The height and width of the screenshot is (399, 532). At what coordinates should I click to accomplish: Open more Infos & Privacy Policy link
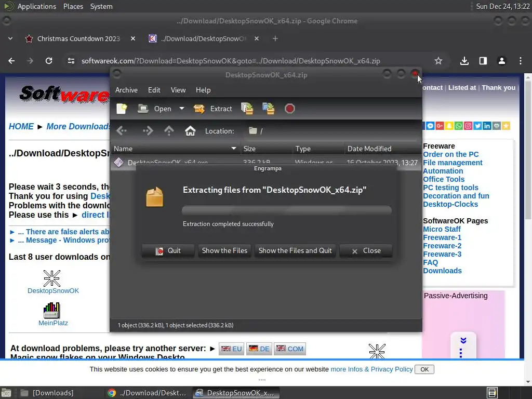tap(371, 369)
